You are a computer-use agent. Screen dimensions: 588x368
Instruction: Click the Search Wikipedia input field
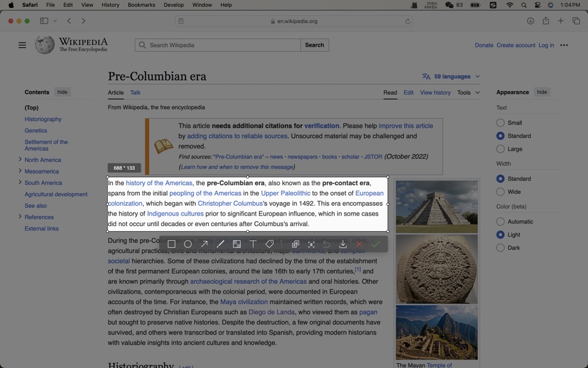coord(217,45)
